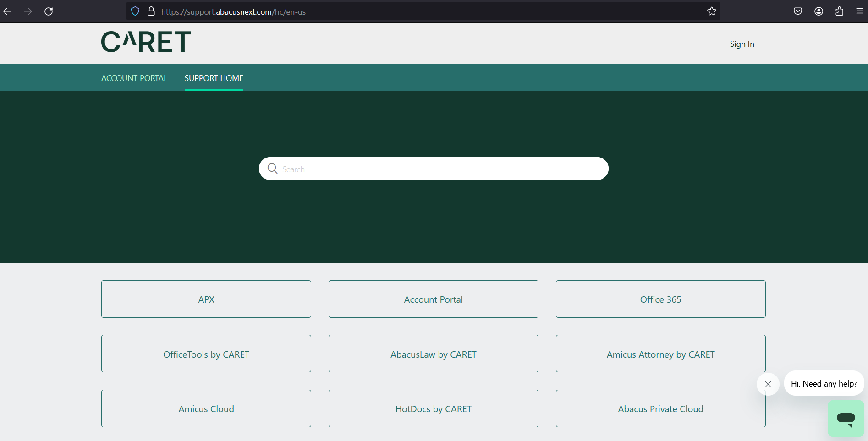Open the green chat widget button
The height and width of the screenshot is (441, 868).
pos(846,418)
